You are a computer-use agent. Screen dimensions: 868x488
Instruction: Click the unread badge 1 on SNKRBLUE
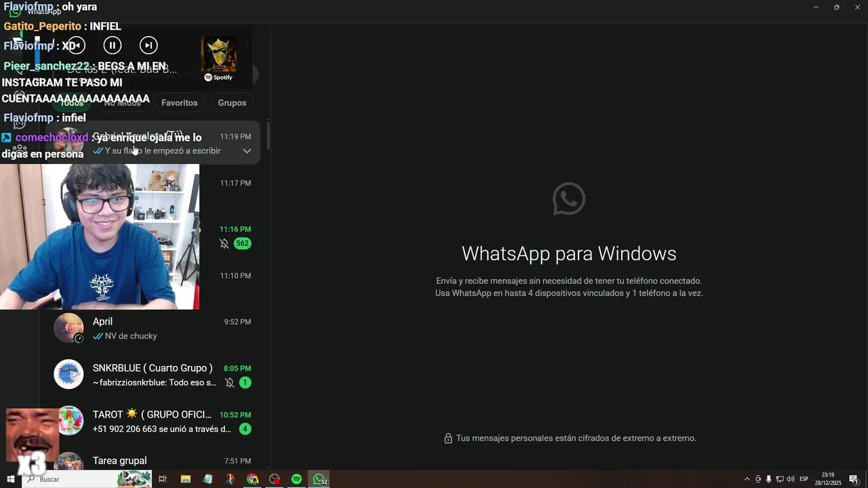pyautogui.click(x=245, y=383)
